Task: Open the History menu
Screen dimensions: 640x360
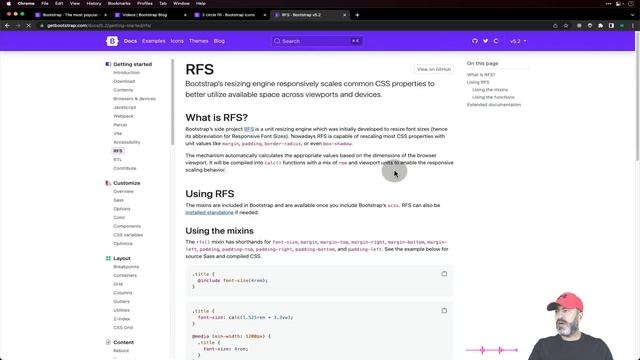Action: (93, 3)
